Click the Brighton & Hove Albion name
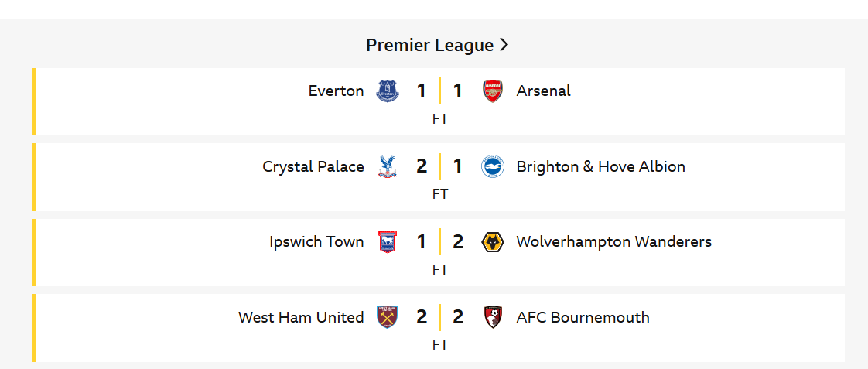 point(600,166)
